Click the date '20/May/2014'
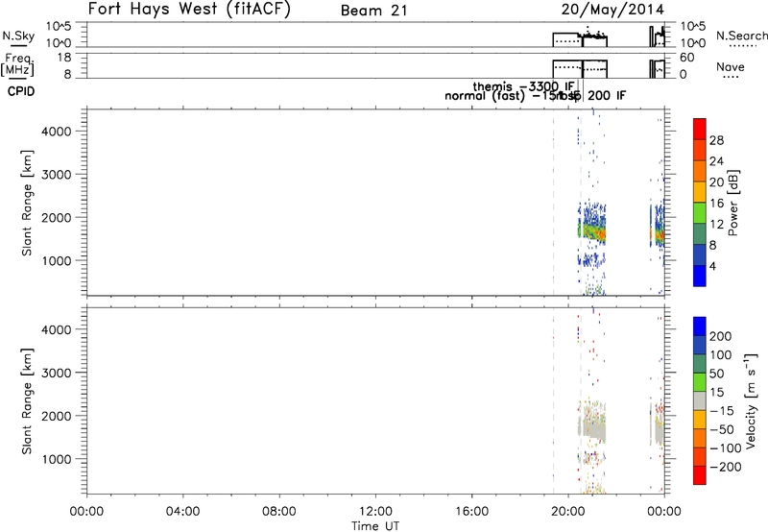 coord(612,10)
